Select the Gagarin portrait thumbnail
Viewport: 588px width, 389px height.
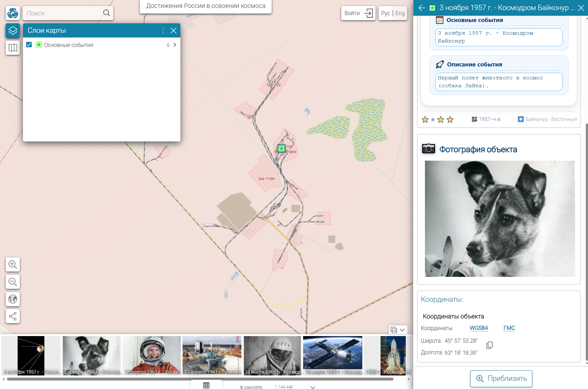click(x=152, y=355)
